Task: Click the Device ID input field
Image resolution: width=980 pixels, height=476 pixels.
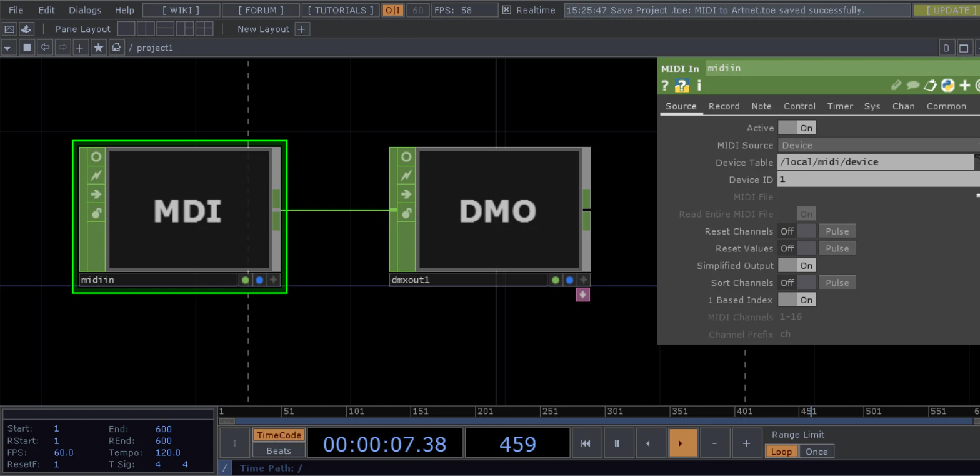Action: (x=878, y=180)
